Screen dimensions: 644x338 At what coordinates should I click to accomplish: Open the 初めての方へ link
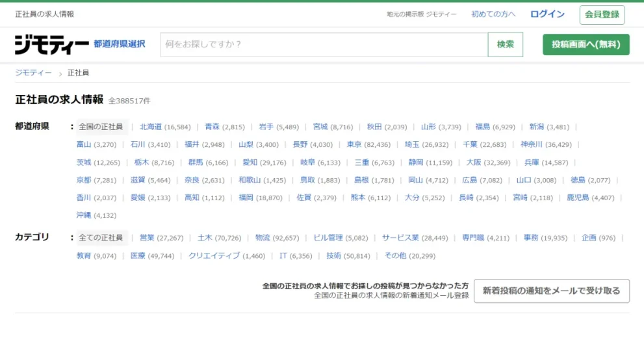[493, 14]
